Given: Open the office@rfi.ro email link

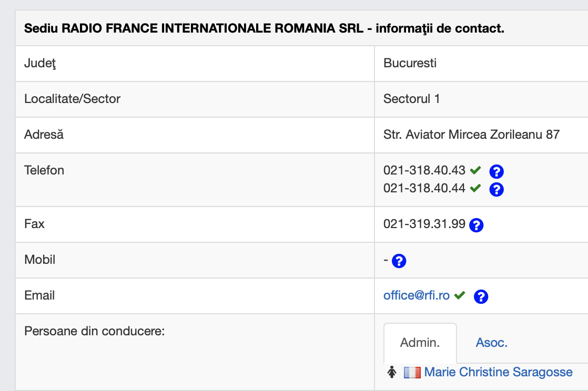Looking at the screenshot, I should tap(416, 295).
